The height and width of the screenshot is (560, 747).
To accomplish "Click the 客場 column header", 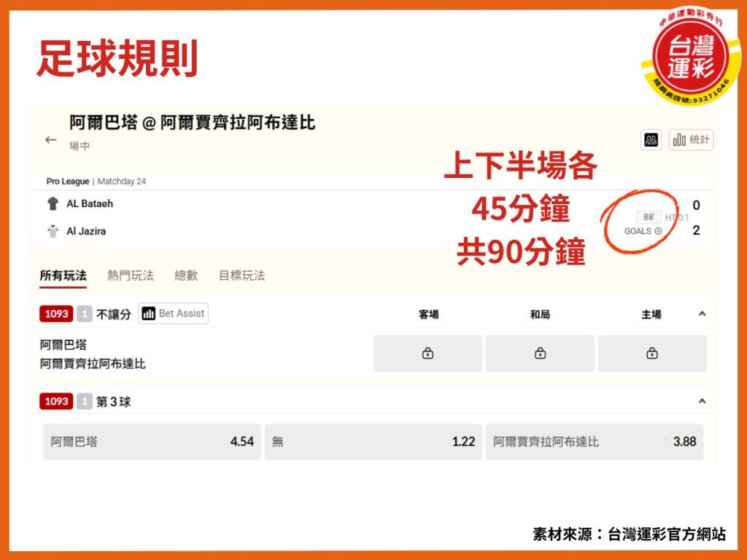I will pos(428,314).
